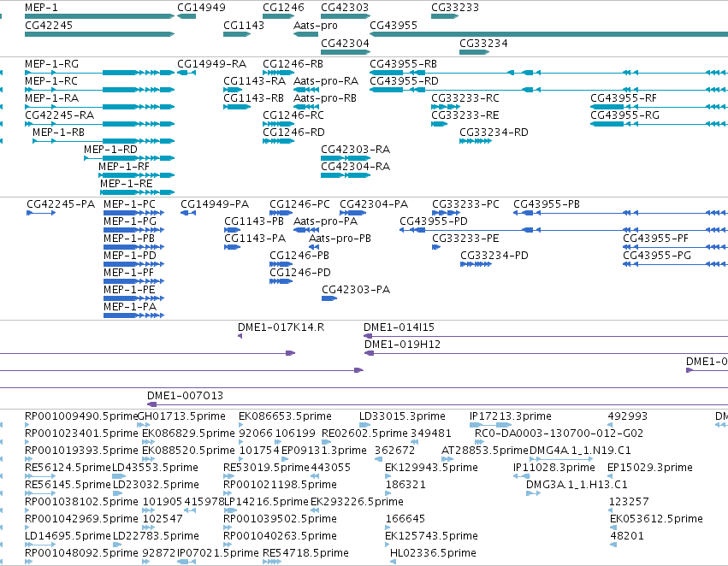
Task: Click clone label DME1-017K14.R
Action: click(281, 327)
